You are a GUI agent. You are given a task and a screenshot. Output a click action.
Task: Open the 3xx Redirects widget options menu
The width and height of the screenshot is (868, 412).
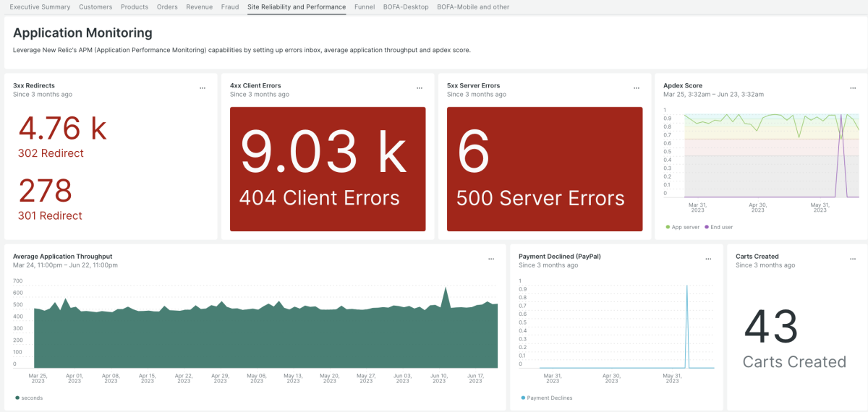pyautogui.click(x=203, y=88)
